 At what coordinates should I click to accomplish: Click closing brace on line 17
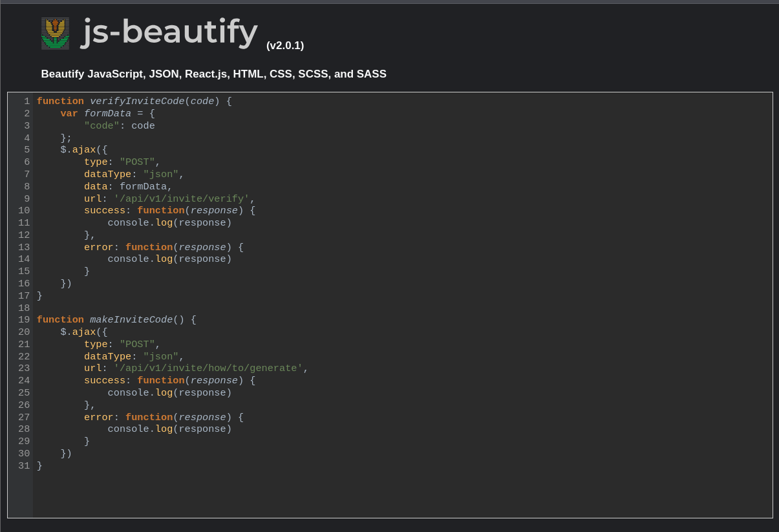click(39, 296)
